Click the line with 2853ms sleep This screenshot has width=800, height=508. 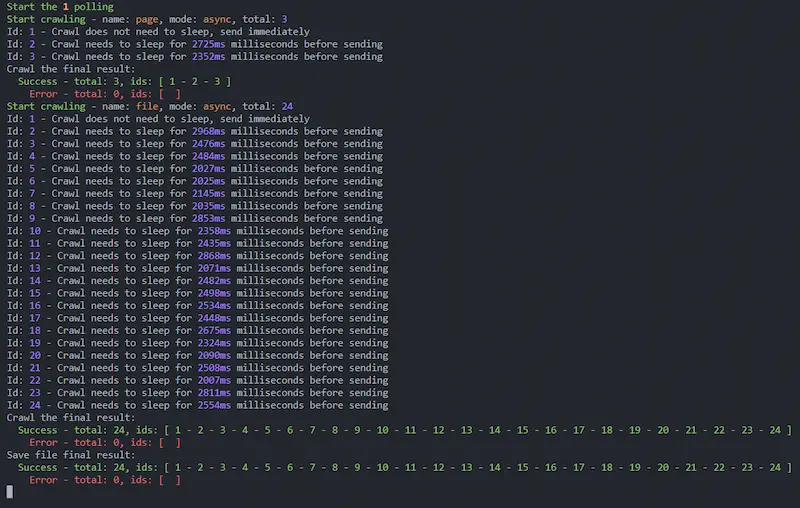point(194,218)
